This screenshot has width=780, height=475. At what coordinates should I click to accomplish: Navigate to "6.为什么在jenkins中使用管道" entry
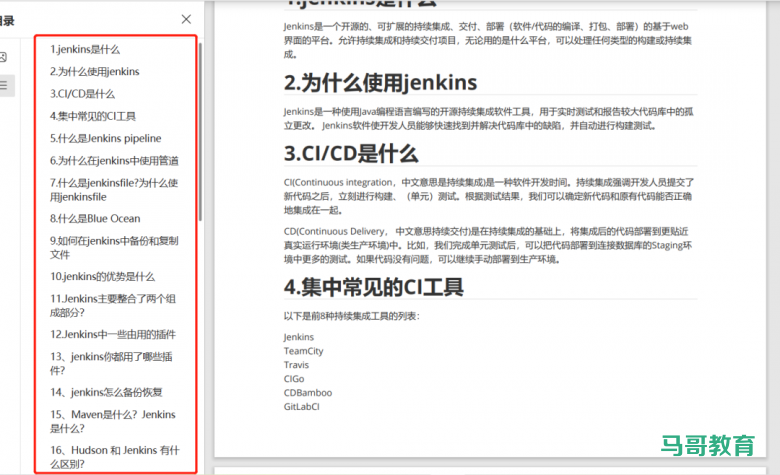point(114,160)
